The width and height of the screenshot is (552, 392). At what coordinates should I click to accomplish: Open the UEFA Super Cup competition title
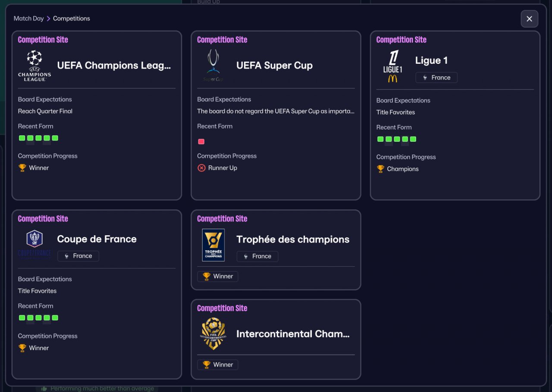point(274,65)
